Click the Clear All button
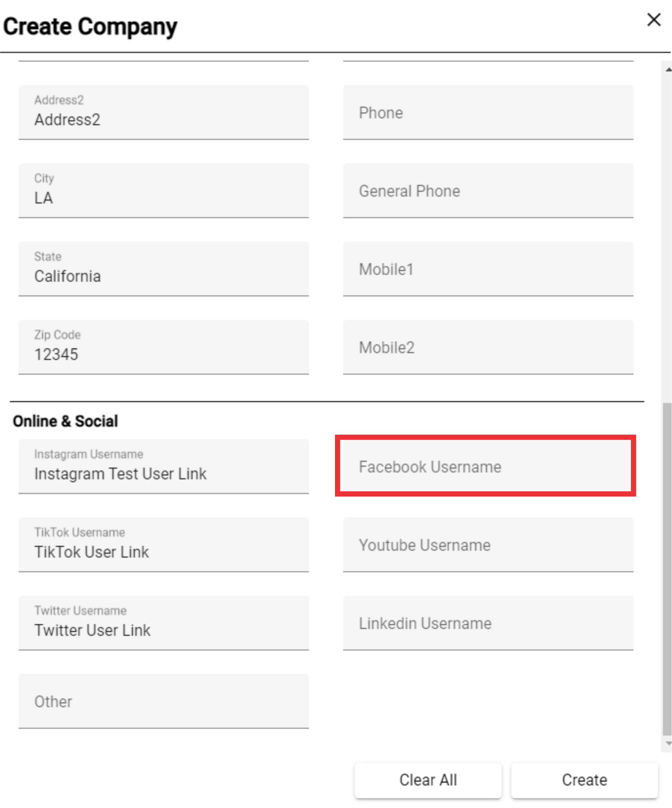 pos(428,780)
